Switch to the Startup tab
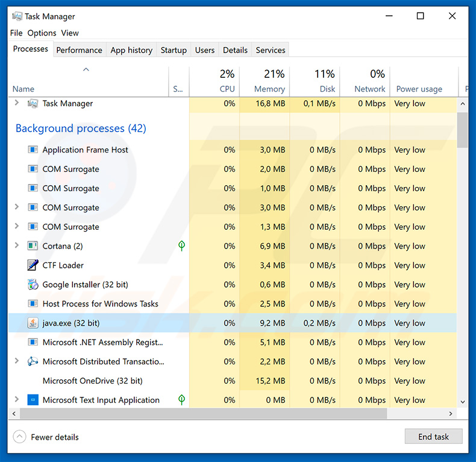This screenshot has width=476, height=462. pos(174,50)
